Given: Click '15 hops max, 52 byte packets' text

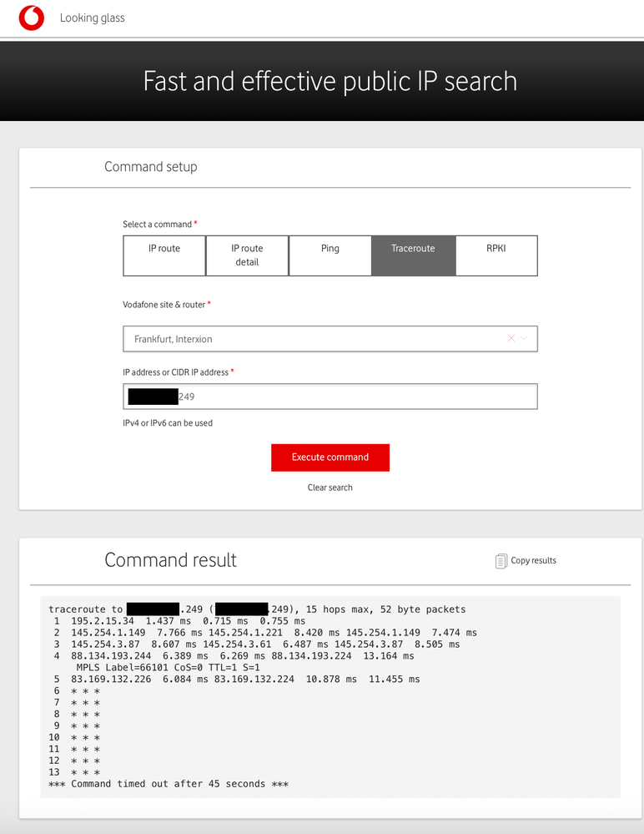Looking at the screenshot, I should tap(385, 609).
